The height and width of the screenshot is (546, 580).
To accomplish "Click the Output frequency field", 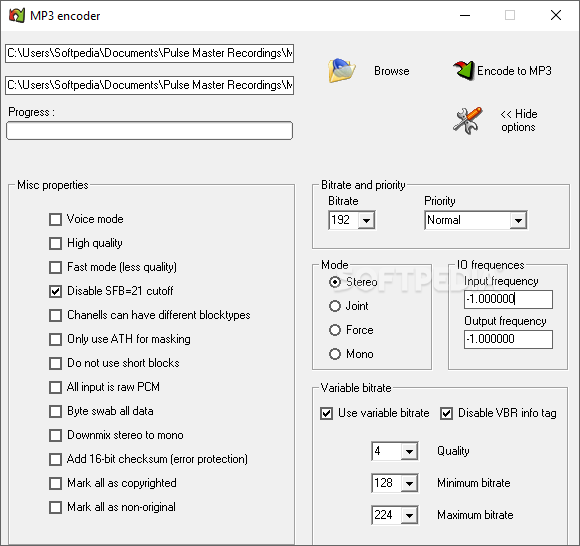I will [508, 339].
